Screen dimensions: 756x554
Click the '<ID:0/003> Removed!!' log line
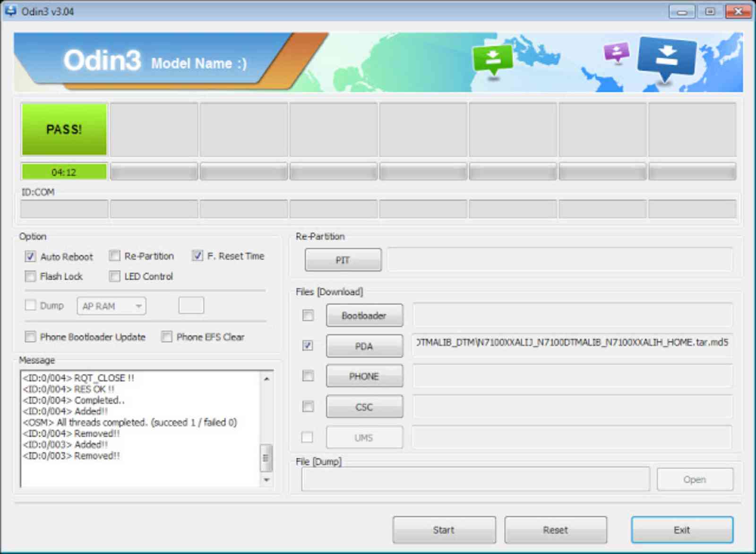(x=71, y=456)
